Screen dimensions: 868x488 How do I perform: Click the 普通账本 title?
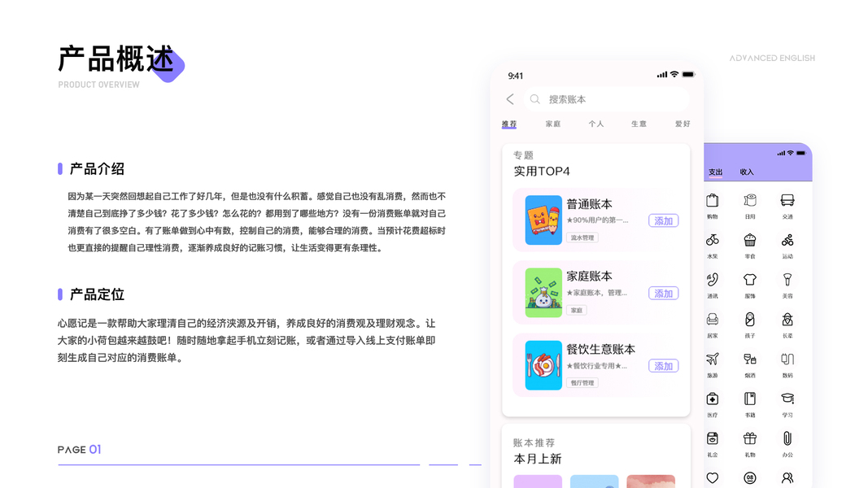[589, 204]
